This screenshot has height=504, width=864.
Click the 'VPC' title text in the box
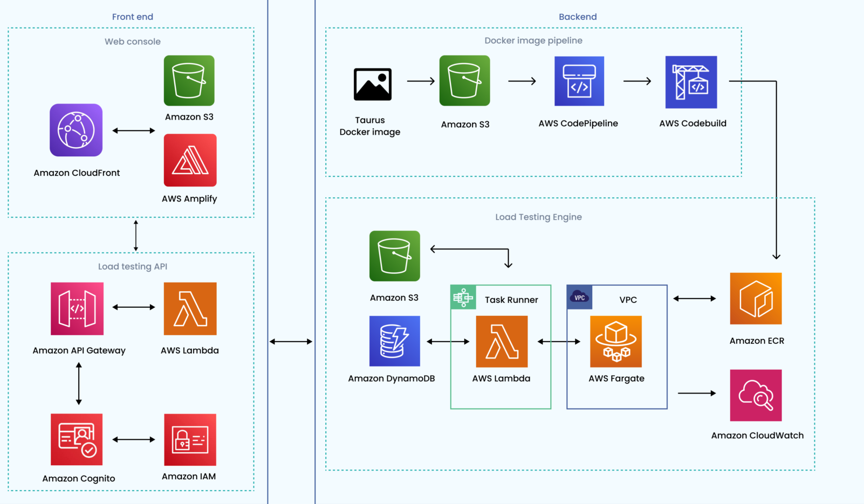(628, 300)
